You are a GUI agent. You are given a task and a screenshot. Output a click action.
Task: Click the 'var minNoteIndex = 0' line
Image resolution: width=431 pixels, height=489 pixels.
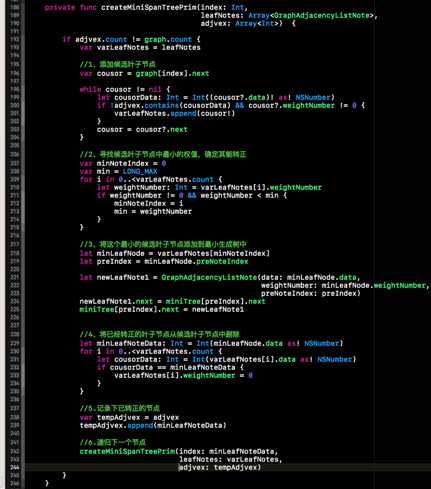(x=123, y=163)
